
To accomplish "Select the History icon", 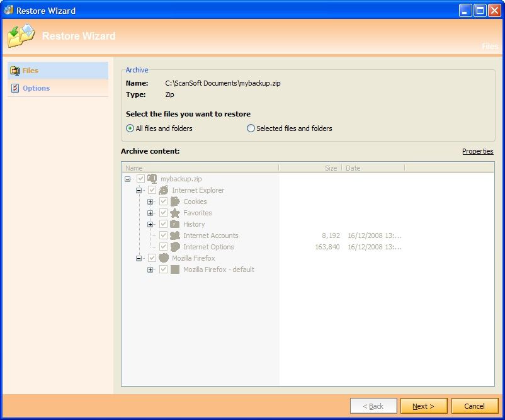I will pos(174,224).
